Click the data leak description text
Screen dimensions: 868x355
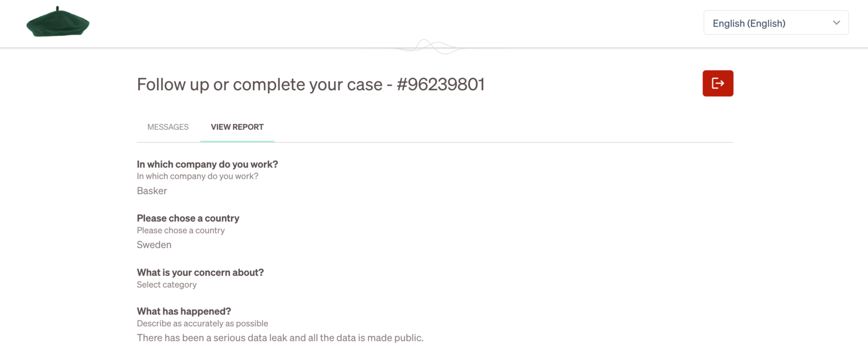[280, 338]
